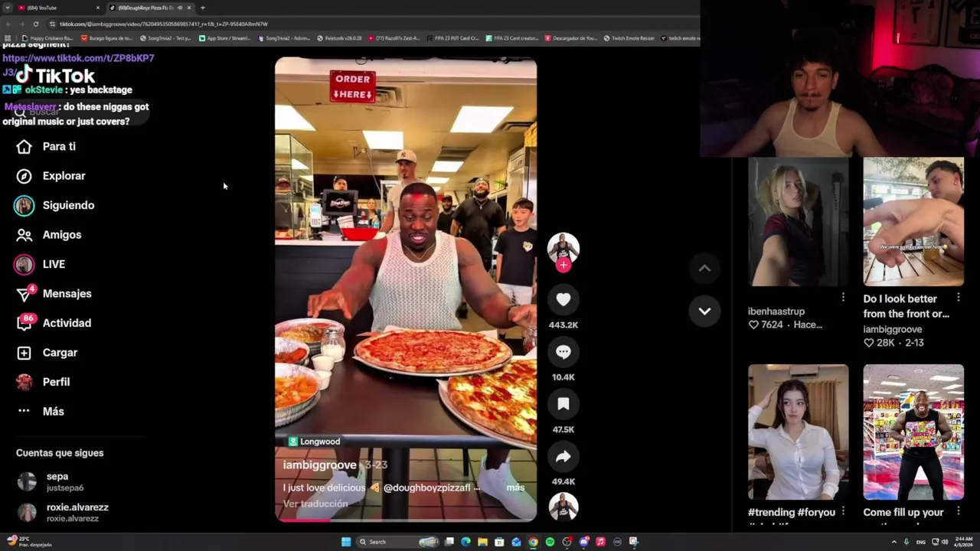Click the iambiggroove author under the recommended video
Viewport: 980px width, 551px height.
coord(892,329)
